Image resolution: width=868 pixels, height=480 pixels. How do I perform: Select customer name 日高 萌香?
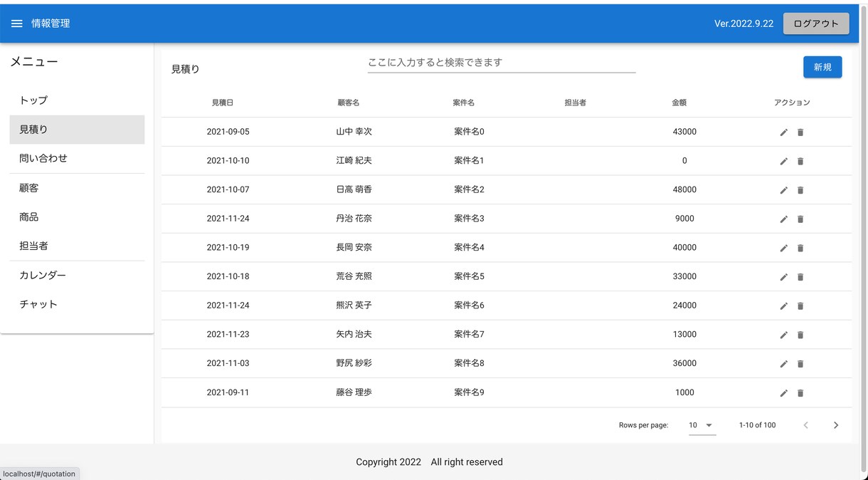click(x=354, y=189)
